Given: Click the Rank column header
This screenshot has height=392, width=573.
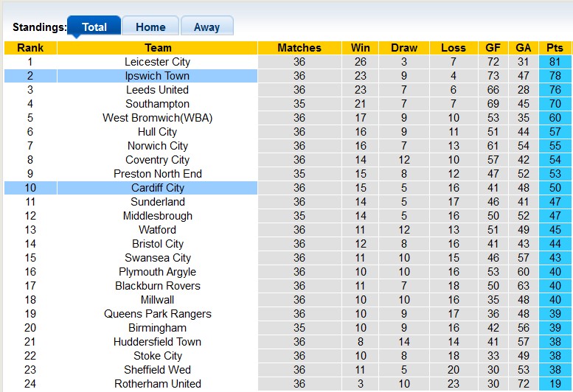Looking at the screenshot, I should pos(30,48).
